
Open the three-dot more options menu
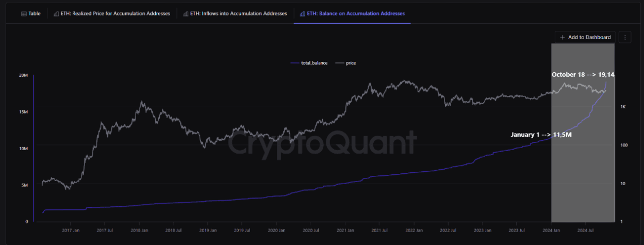(625, 37)
